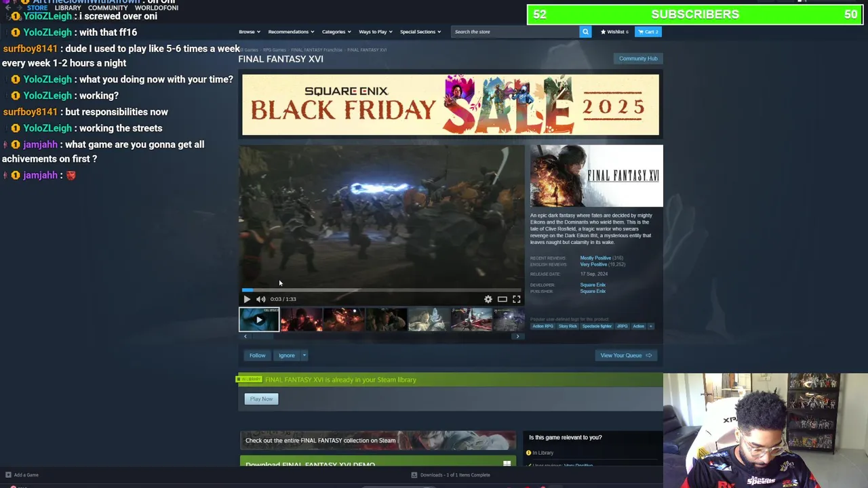The width and height of the screenshot is (868, 488).
Task: Select the fifth pale figure thumbnail
Action: (429, 319)
